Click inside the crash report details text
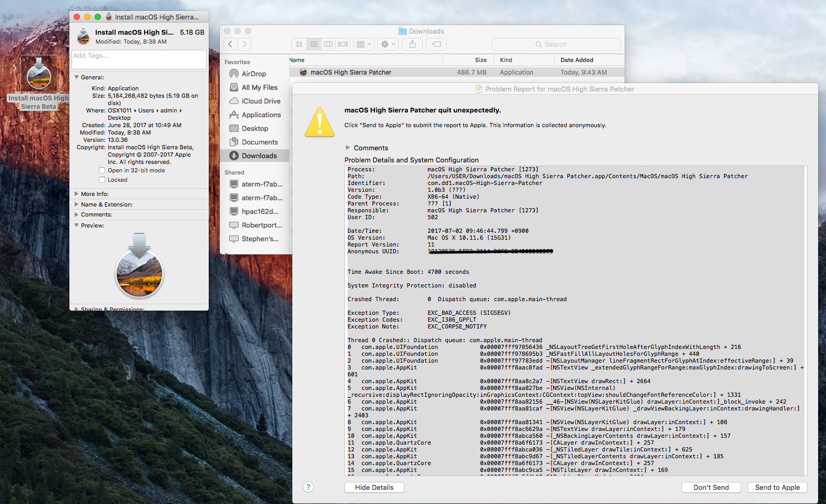 click(576, 321)
